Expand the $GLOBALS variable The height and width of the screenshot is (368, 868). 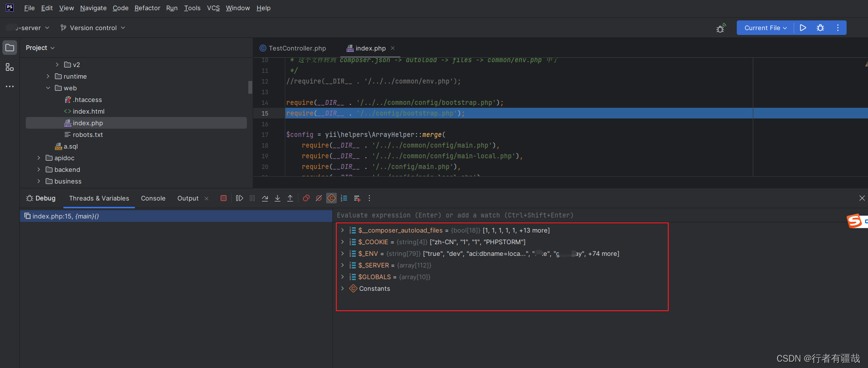(343, 277)
